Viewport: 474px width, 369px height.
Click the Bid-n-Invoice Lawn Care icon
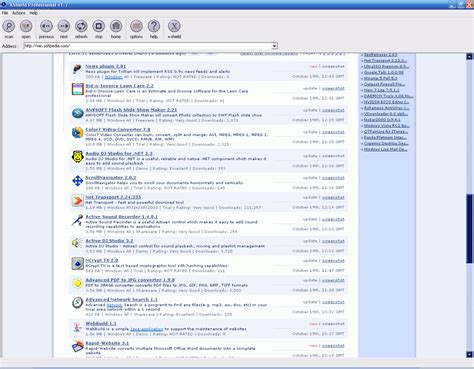[77, 89]
